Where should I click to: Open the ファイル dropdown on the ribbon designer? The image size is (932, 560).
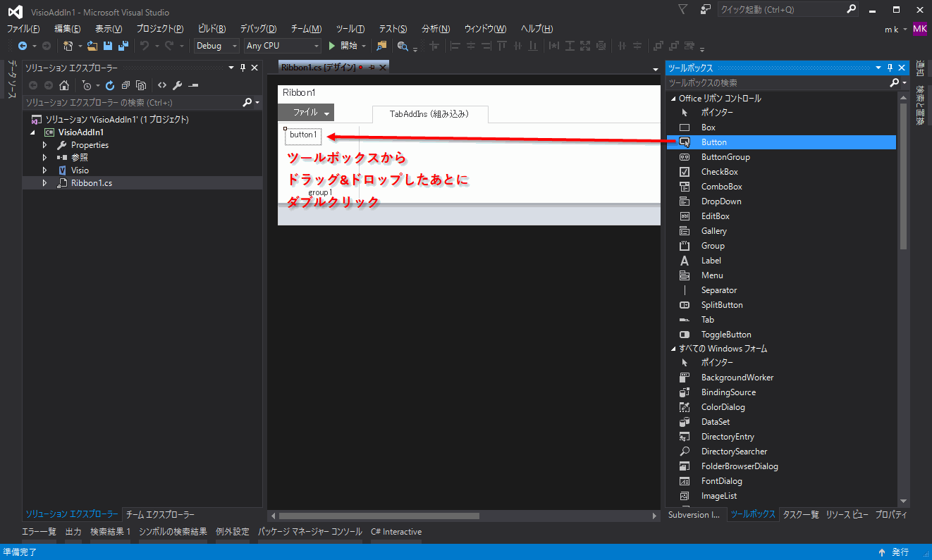click(306, 113)
